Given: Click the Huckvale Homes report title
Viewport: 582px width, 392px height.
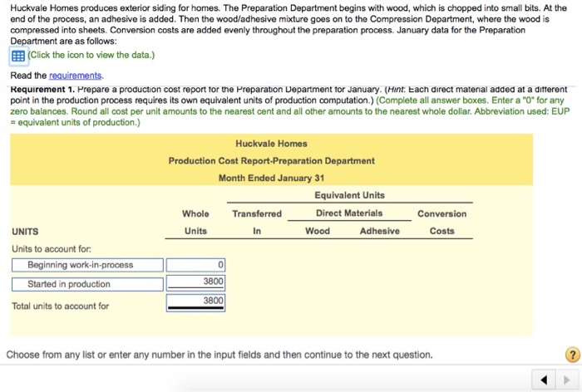Looking at the screenshot, I should click(271, 144).
